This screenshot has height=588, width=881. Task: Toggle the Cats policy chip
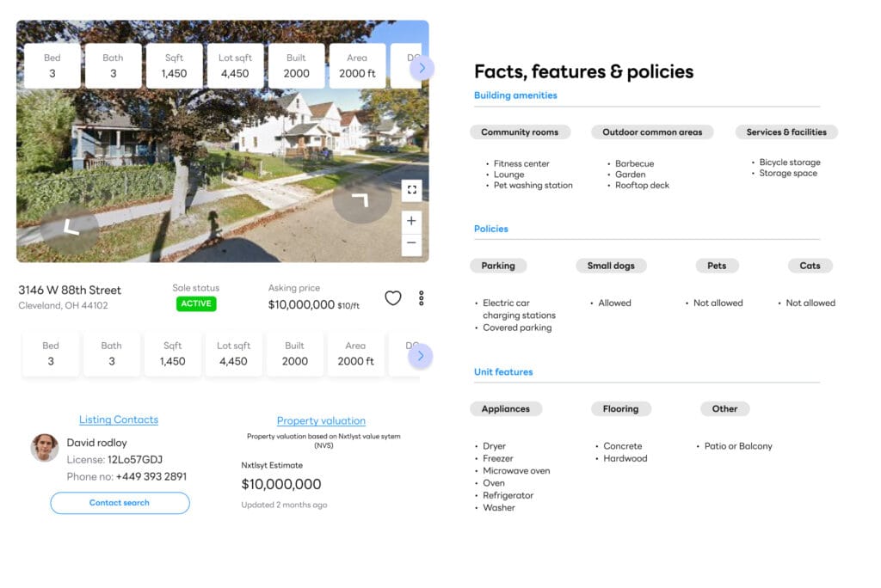[810, 266]
